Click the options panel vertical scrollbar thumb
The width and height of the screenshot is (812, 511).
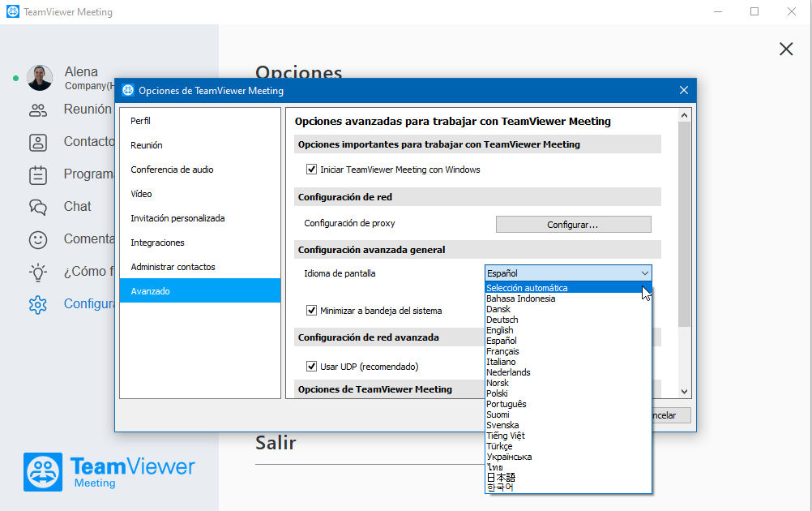(x=684, y=224)
